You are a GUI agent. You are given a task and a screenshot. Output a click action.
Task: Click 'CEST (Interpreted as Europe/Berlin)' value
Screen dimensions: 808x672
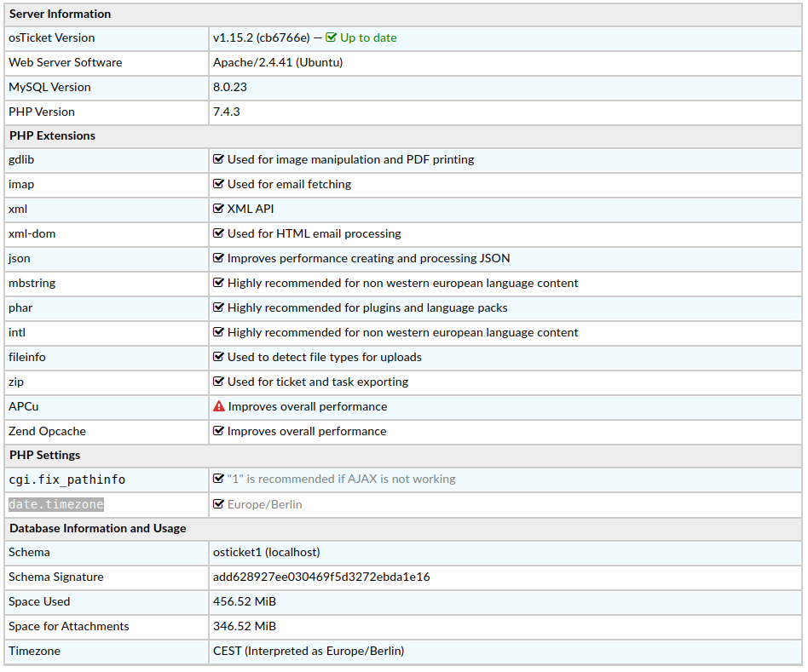coord(309,652)
